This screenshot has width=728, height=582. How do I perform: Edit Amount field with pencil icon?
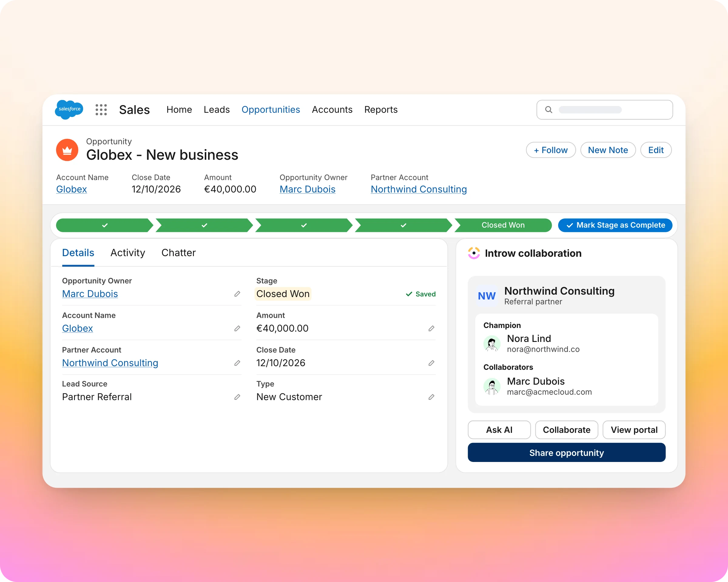[x=432, y=328]
